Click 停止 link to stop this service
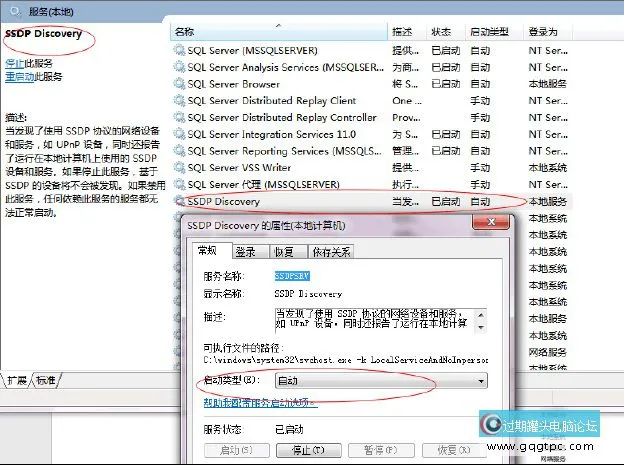This screenshot has height=465, width=624. [x=15, y=63]
